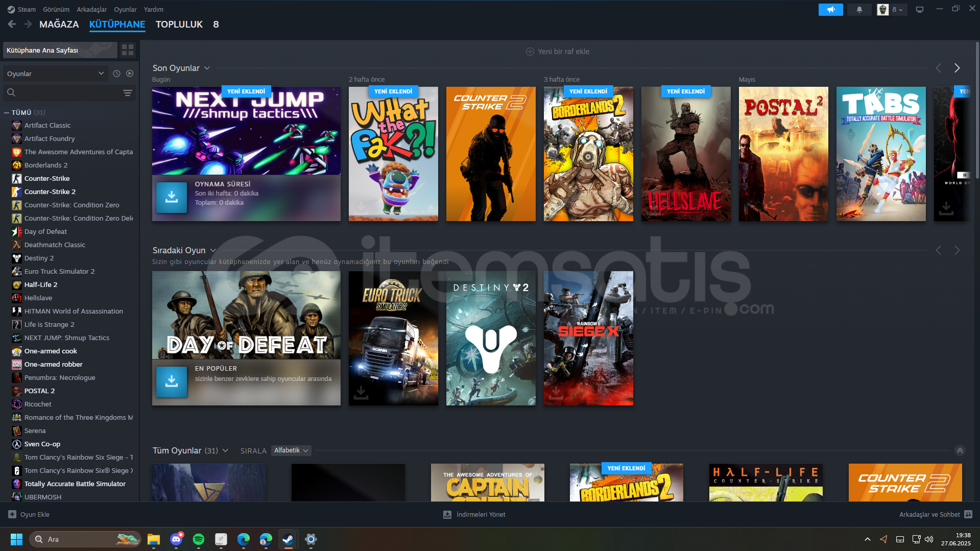Click Yeni bir raf ekle

[558, 52]
